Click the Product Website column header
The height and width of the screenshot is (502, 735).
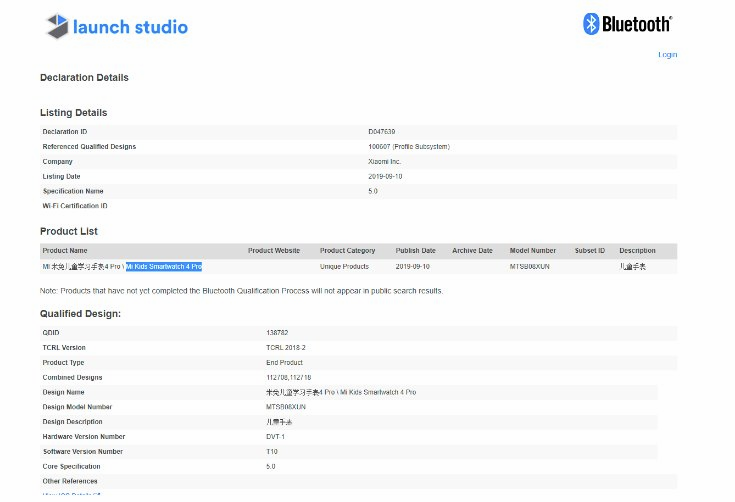274,251
